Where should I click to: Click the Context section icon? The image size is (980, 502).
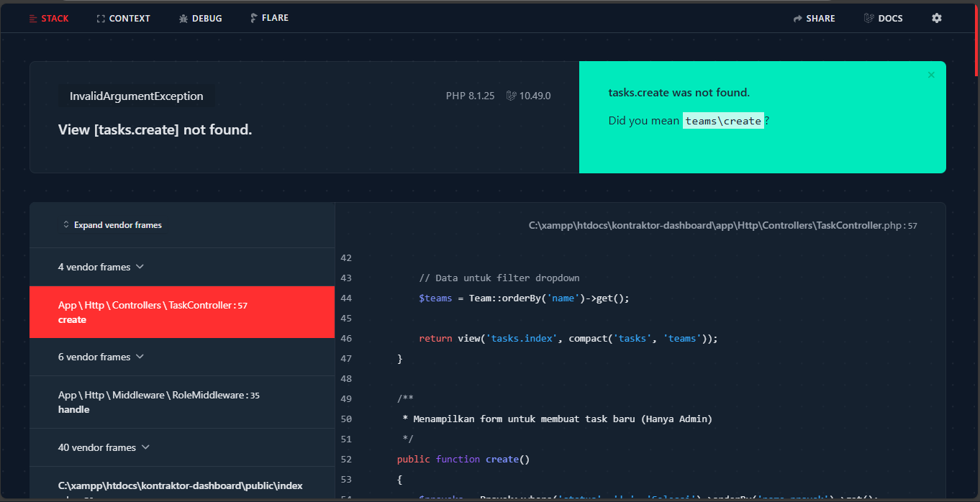[101, 19]
